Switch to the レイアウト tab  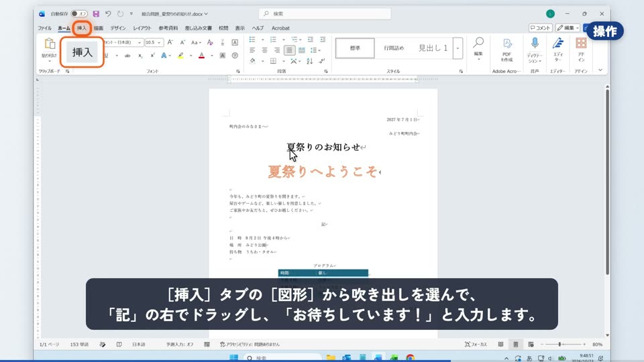pyautogui.click(x=142, y=28)
